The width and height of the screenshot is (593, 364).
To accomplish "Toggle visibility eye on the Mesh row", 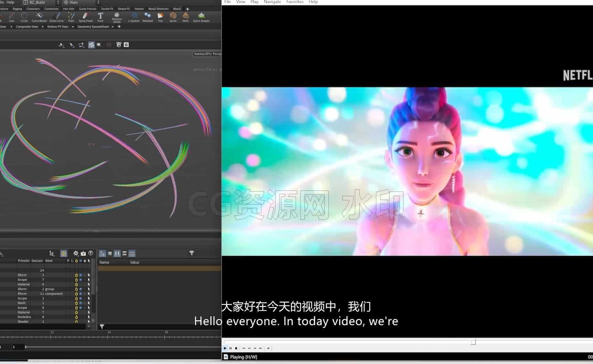I will [81, 303].
